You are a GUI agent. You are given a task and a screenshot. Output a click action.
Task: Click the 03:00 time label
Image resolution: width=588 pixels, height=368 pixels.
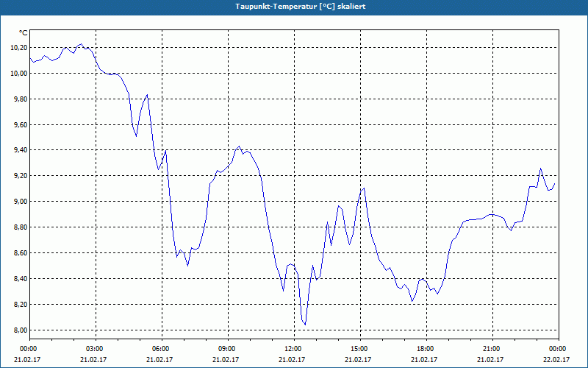coord(96,349)
